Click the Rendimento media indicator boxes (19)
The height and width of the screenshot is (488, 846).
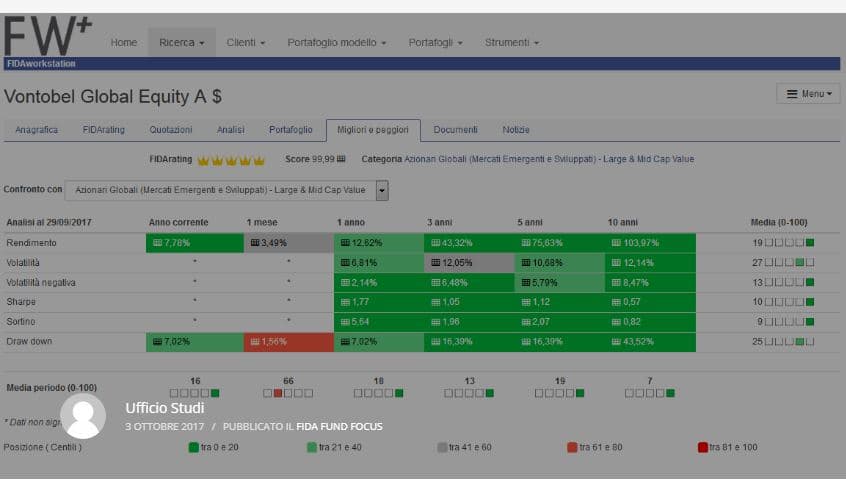click(789, 243)
